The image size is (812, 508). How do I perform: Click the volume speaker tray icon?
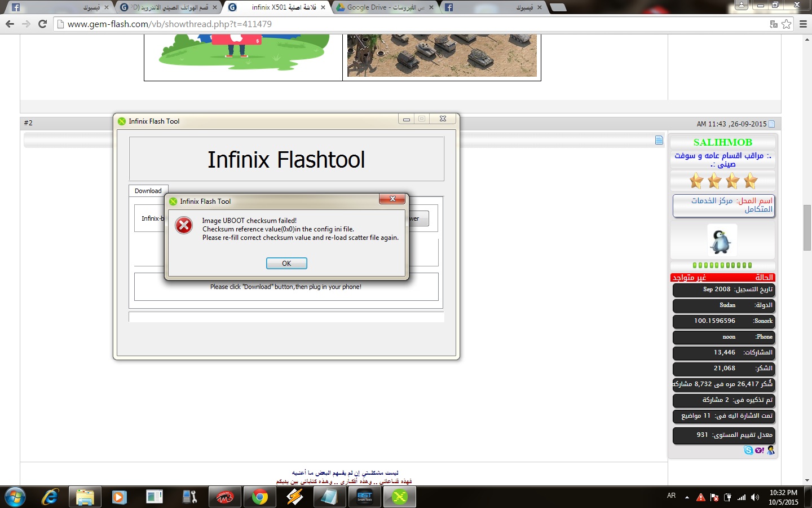click(x=755, y=497)
